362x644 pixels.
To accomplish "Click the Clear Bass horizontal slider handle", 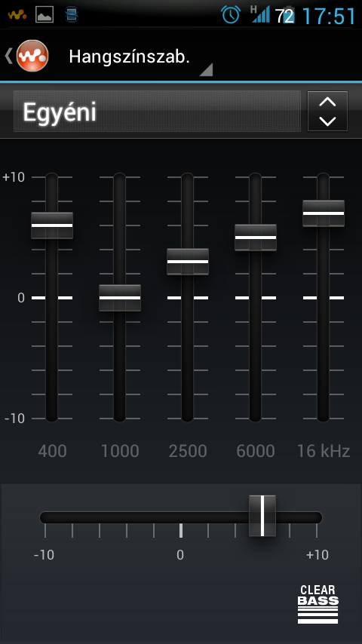I will tap(262, 516).
